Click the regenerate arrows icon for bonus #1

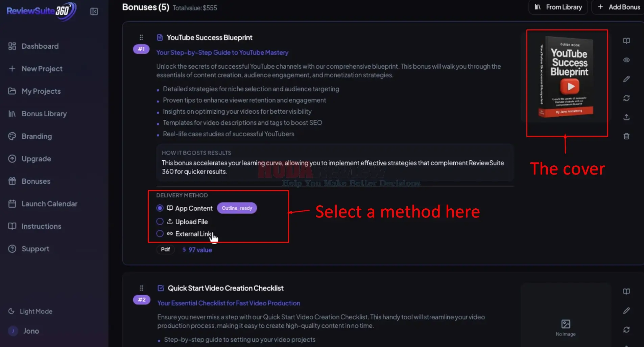coord(626,98)
